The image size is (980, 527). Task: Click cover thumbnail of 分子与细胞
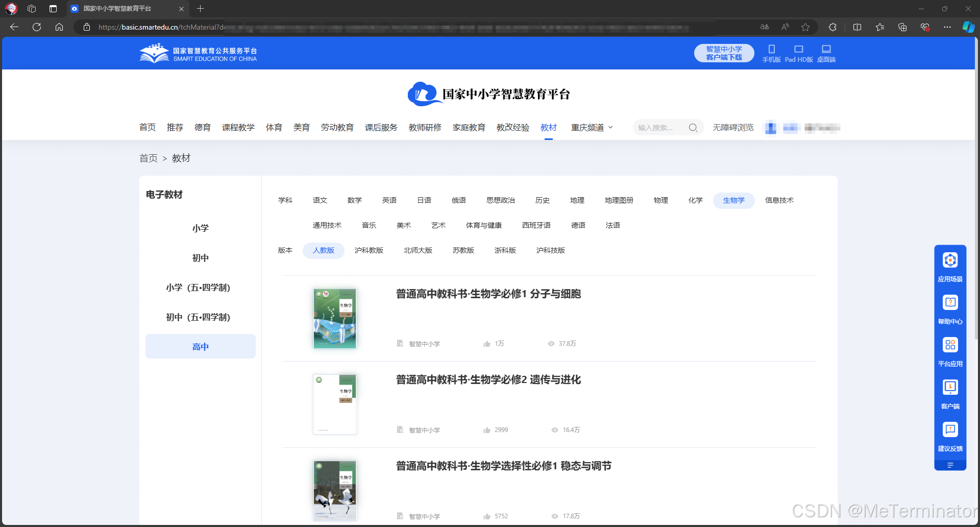point(335,319)
